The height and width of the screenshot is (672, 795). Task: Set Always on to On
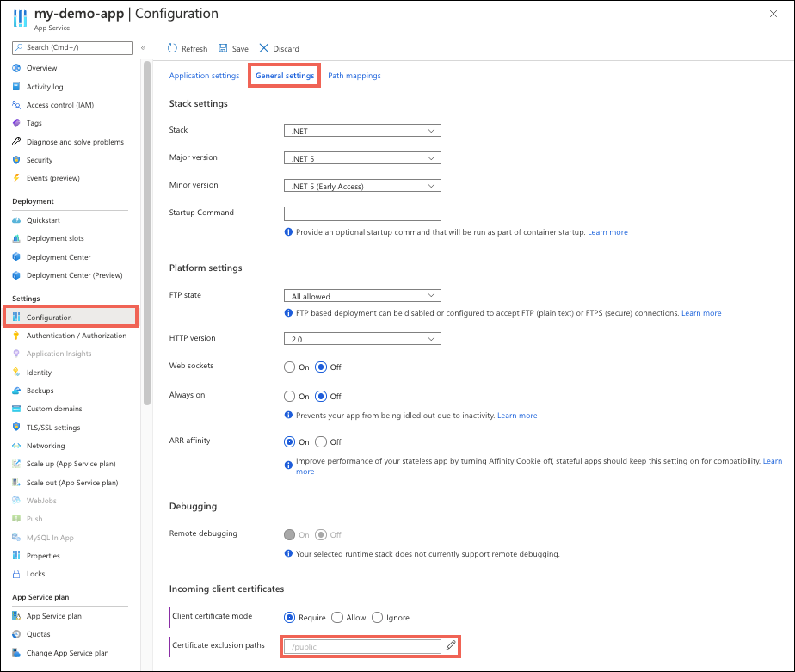pyautogui.click(x=289, y=397)
